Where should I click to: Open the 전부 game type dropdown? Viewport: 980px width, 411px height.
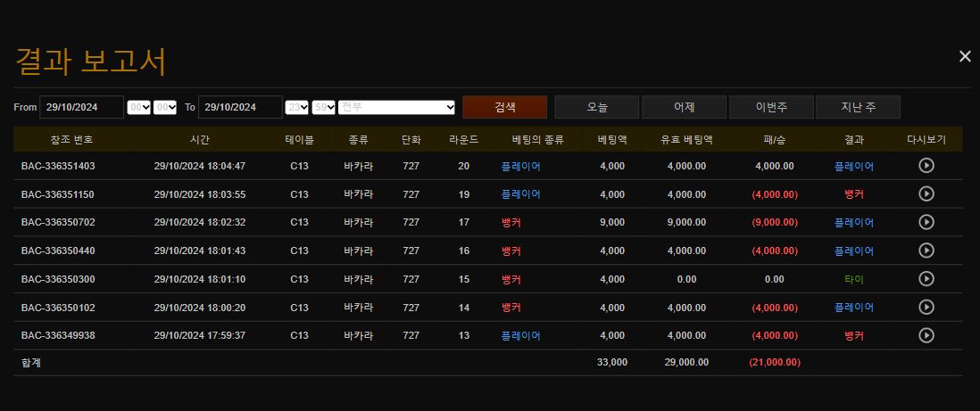tap(396, 107)
